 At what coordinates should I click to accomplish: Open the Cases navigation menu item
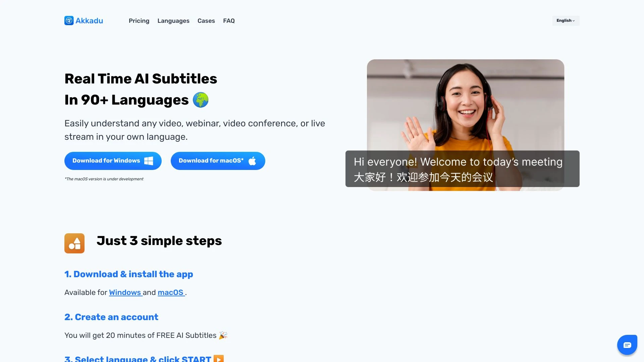(206, 20)
